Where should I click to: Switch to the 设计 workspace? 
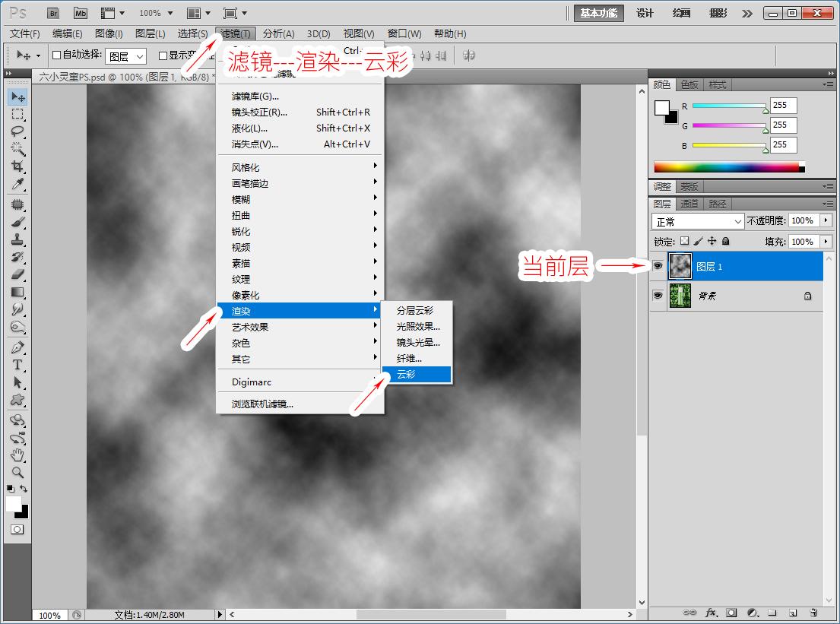645,13
